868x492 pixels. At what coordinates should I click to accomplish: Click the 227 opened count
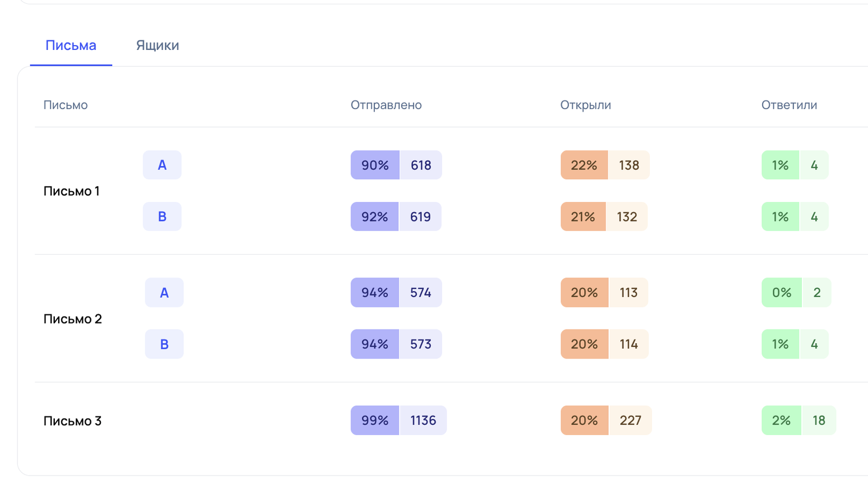(x=630, y=420)
